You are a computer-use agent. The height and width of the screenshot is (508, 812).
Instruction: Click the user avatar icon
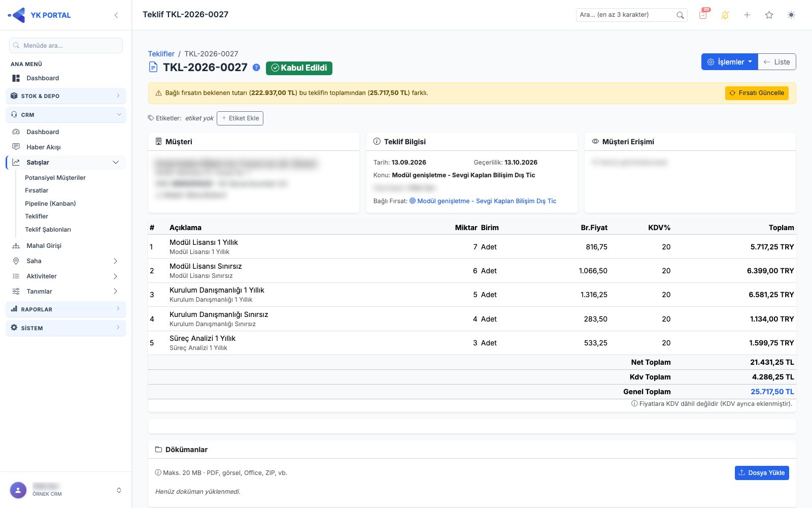pyautogui.click(x=18, y=490)
